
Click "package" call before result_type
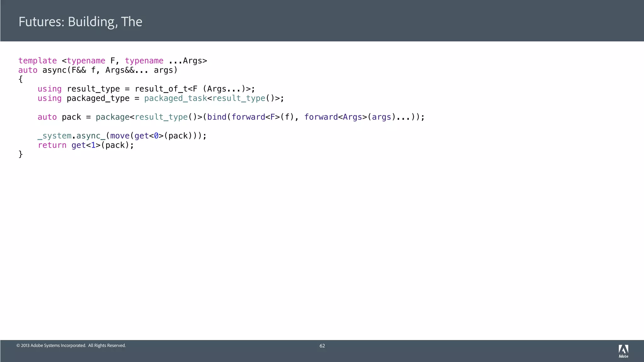click(113, 117)
